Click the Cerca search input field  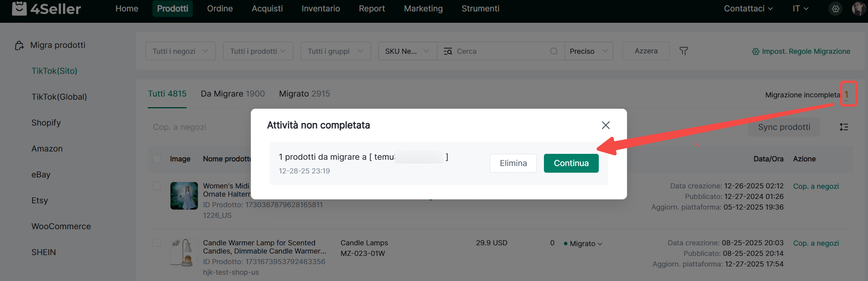pos(502,51)
